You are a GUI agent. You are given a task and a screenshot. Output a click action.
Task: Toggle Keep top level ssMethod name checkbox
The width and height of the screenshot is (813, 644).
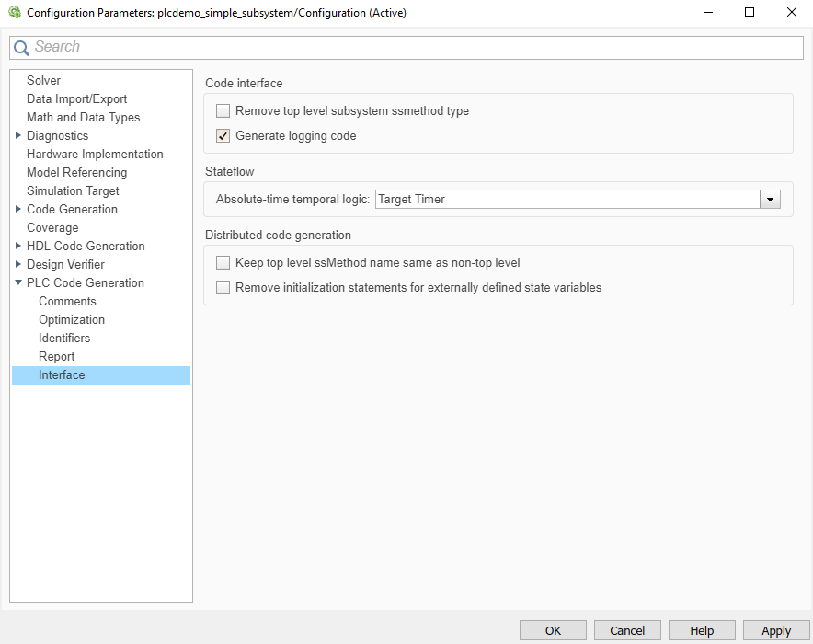click(223, 263)
